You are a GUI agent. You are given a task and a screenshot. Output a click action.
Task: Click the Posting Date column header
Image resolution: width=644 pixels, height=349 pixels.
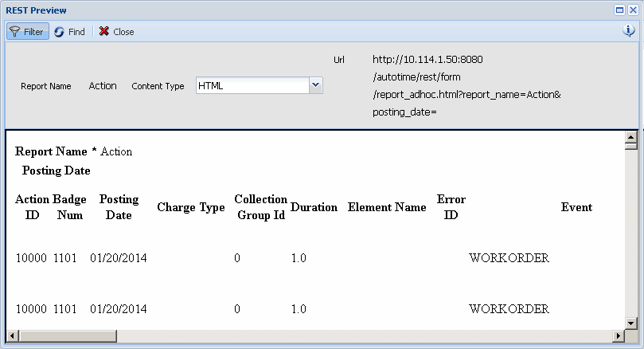[x=119, y=207]
